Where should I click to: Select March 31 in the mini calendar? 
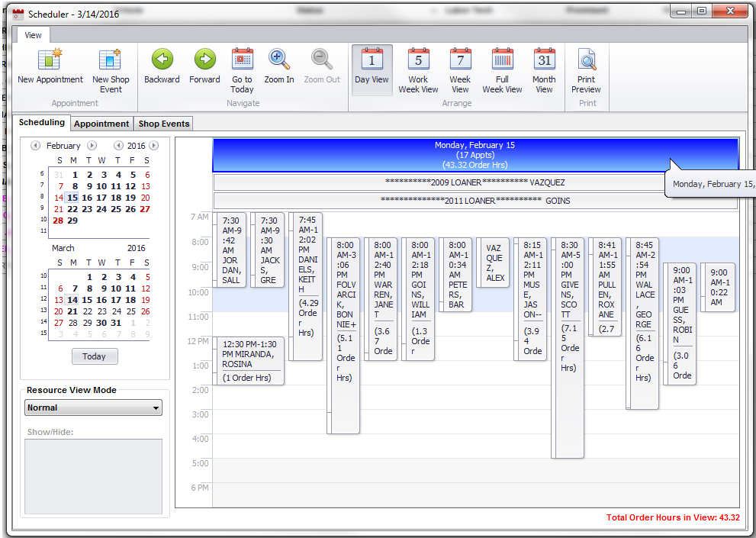pyautogui.click(x=116, y=323)
